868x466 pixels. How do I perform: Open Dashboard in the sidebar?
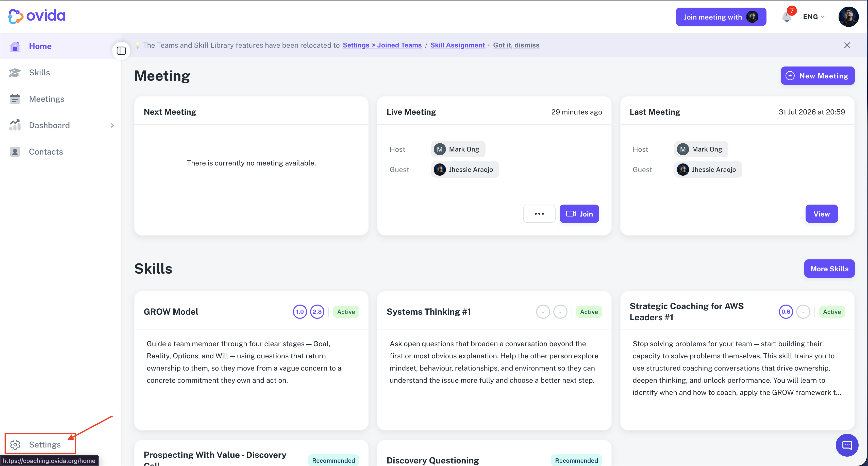[x=61, y=125]
